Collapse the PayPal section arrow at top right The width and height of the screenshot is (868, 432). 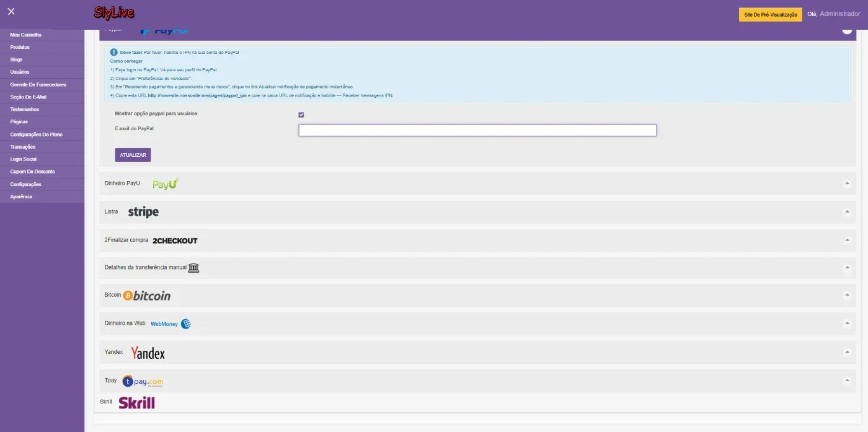click(847, 30)
